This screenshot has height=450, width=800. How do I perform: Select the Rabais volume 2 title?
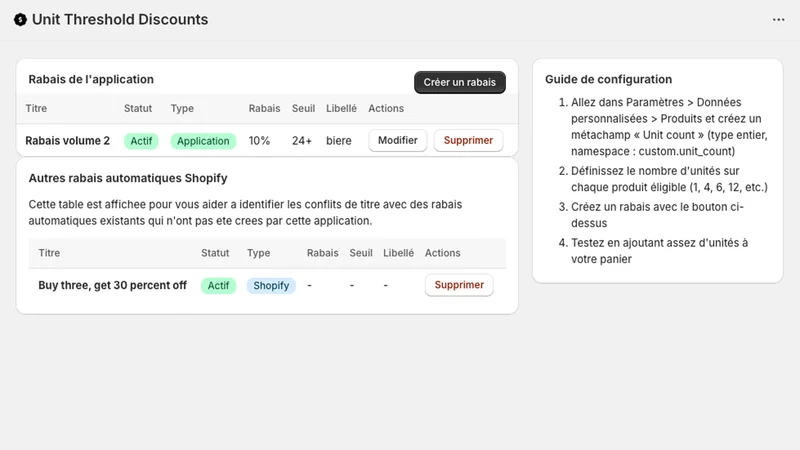[67, 141]
